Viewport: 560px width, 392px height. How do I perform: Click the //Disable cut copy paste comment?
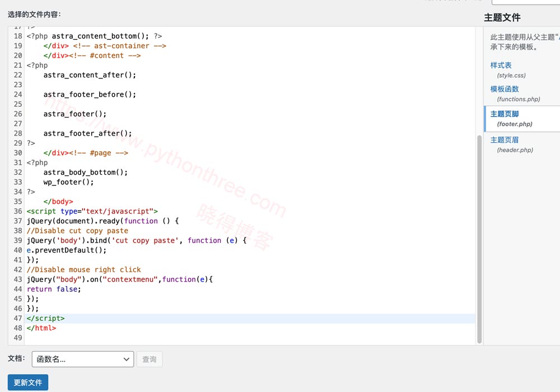coord(77,231)
